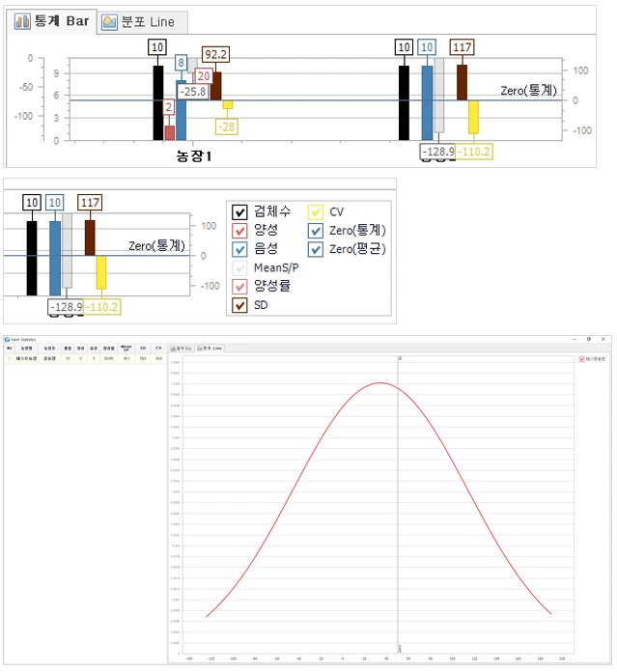
Task: Click the vertical marker line on the distribution chart
Action: click(398, 506)
